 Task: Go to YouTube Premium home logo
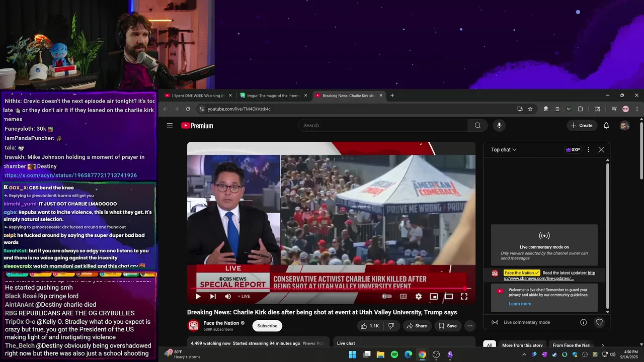click(197, 126)
